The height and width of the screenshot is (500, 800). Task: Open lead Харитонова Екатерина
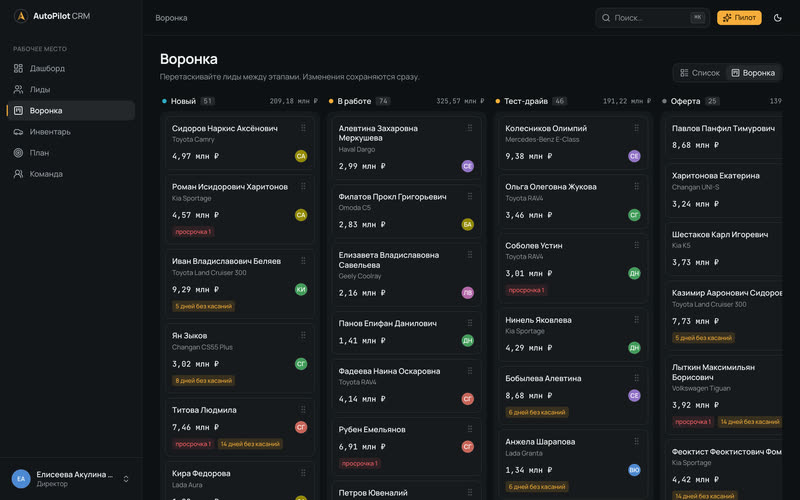(715, 176)
